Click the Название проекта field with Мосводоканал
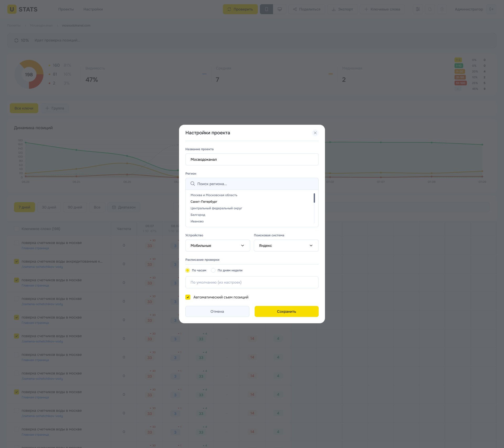 pos(252,159)
